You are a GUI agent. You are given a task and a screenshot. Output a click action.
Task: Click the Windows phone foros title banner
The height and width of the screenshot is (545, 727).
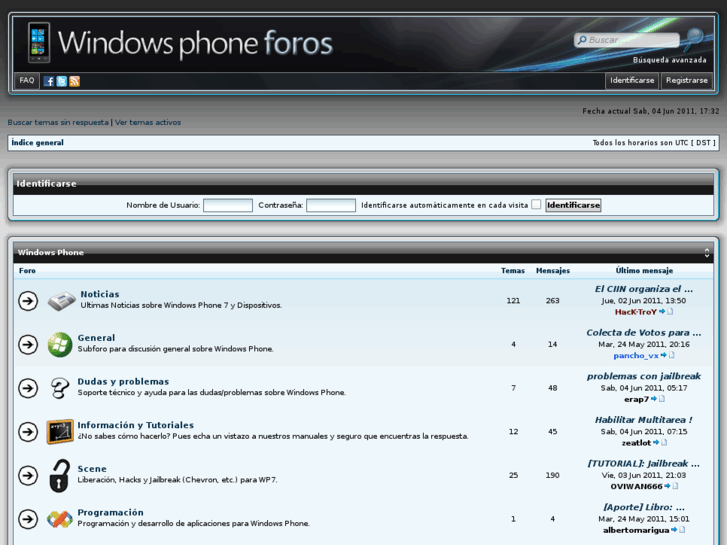click(x=195, y=43)
